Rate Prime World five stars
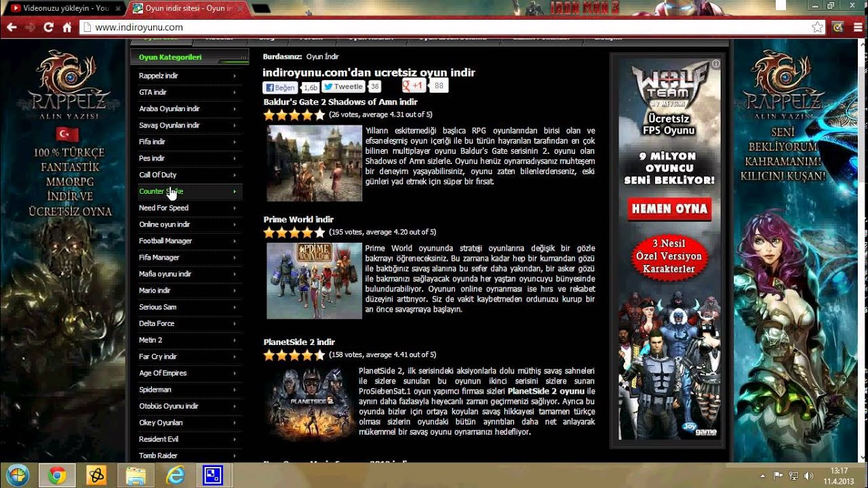 click(x=320, y=232)
